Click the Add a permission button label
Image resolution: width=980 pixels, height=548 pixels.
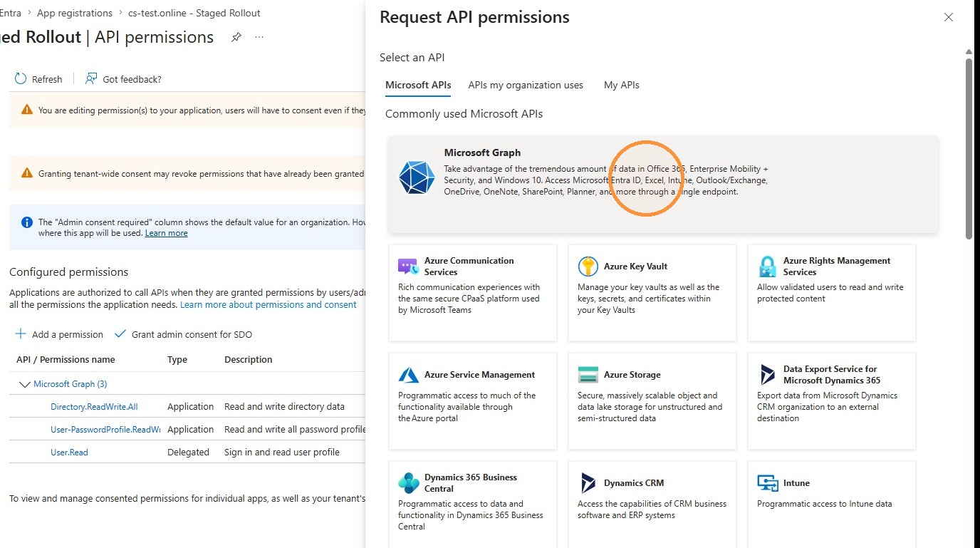(x=68, y=334)
